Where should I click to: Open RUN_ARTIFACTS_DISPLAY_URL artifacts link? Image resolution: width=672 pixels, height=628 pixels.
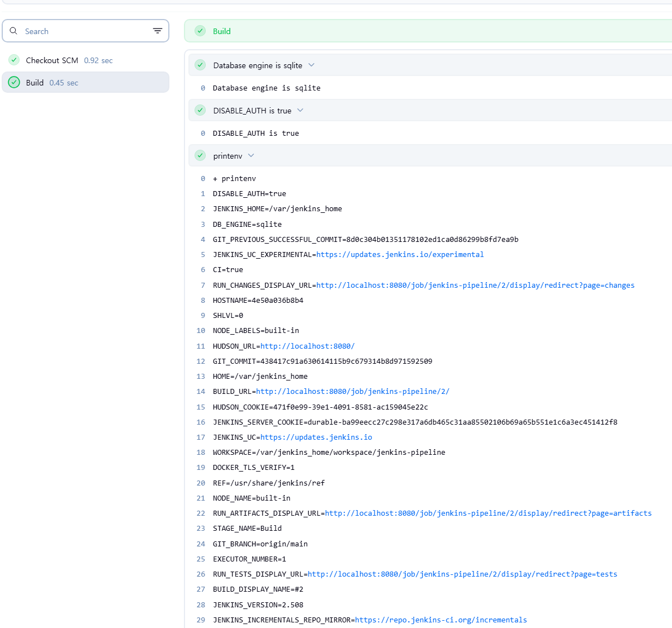point(488,513)
